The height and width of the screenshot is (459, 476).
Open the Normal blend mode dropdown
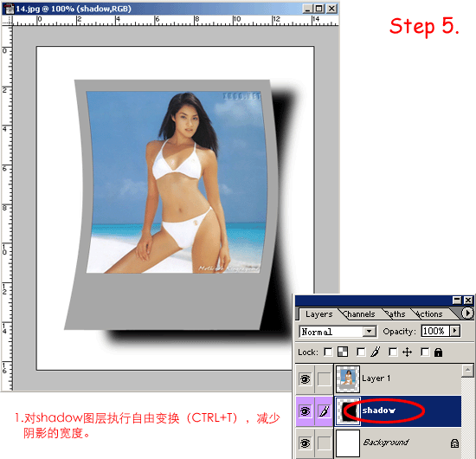pos(338,331)
